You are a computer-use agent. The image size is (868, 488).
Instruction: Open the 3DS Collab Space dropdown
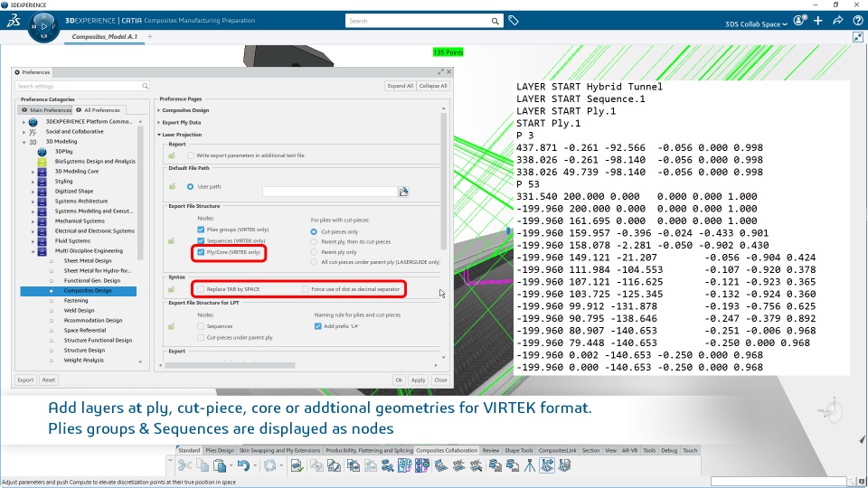[756, 23]
